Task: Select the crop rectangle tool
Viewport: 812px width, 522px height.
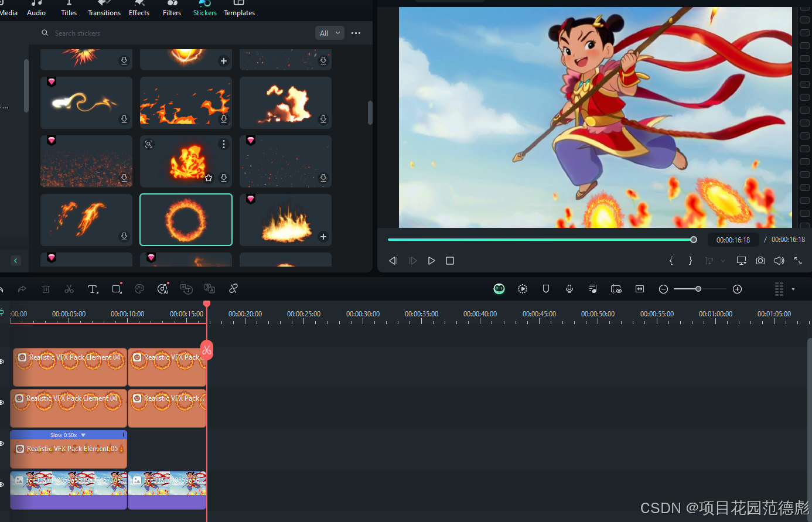Action: tap(117, 289)
